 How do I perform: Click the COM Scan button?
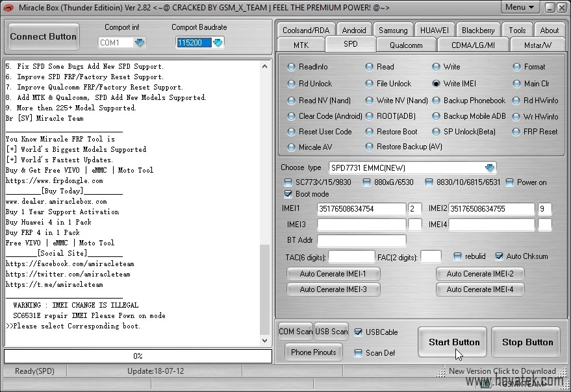[x=296, y=332]
